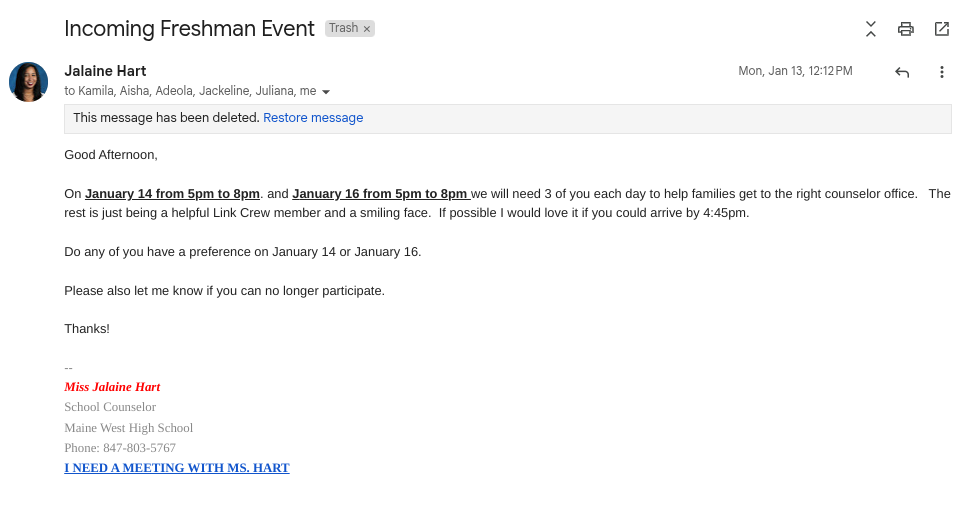Screen dimensions: 965x508
Task: Print this email conversation
Action: [x=906, y=29]
